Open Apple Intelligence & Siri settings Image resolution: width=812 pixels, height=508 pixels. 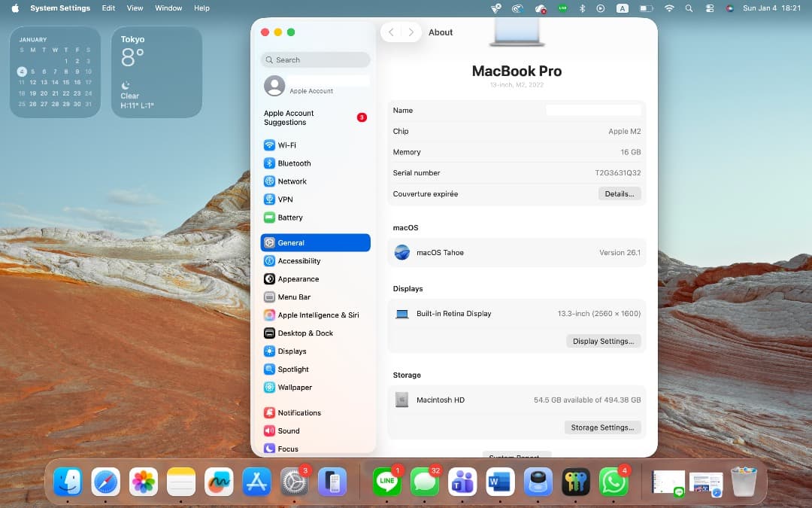pyautogui.click(x=317, y=315)
